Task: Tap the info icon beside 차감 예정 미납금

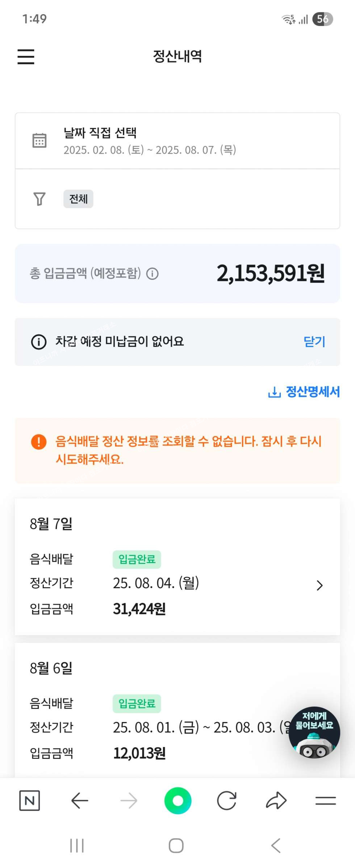Action: point(39,342)
